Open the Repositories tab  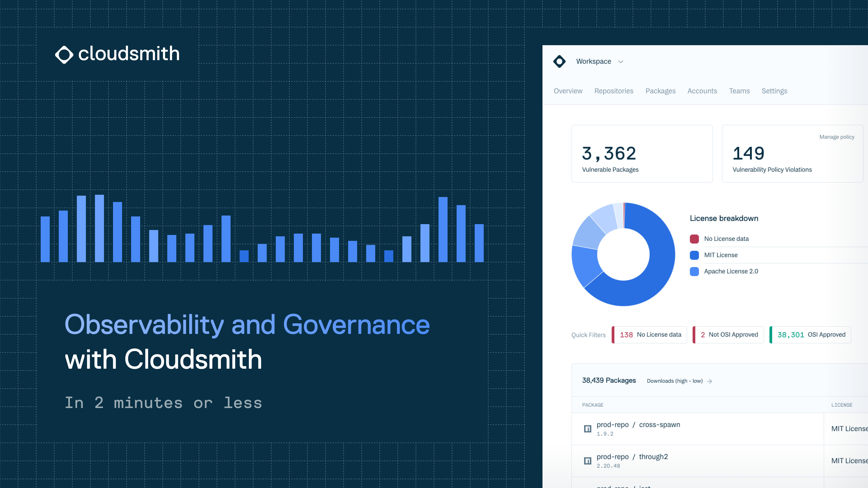pyautogui.click(x=614, y=91)
